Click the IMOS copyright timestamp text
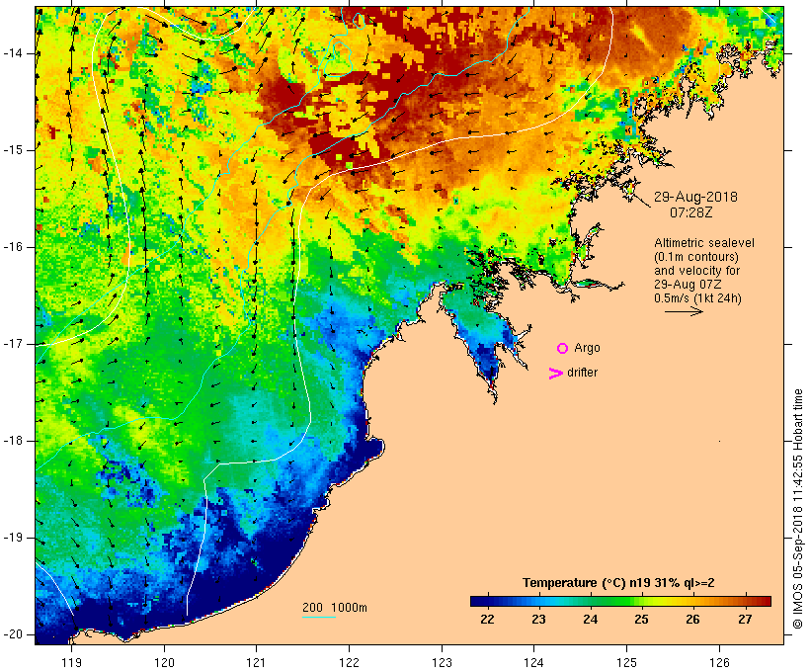The width and height of the screenshot is (810, 672). [797, 509]
